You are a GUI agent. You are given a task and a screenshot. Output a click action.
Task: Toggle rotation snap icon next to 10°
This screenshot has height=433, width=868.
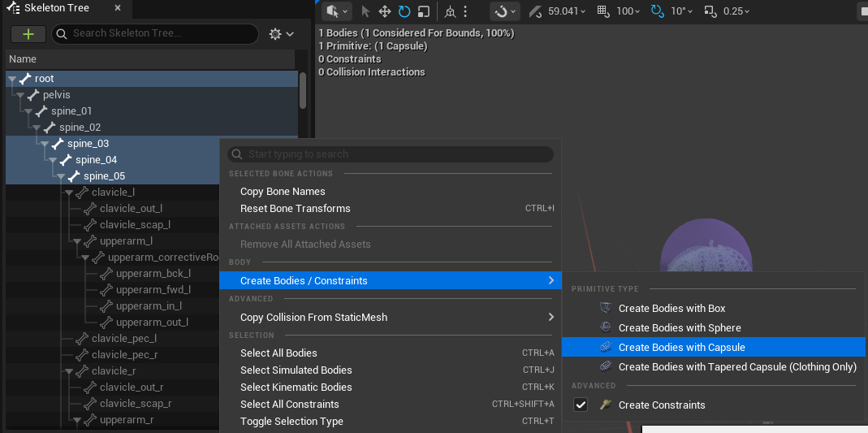[657, 11]
